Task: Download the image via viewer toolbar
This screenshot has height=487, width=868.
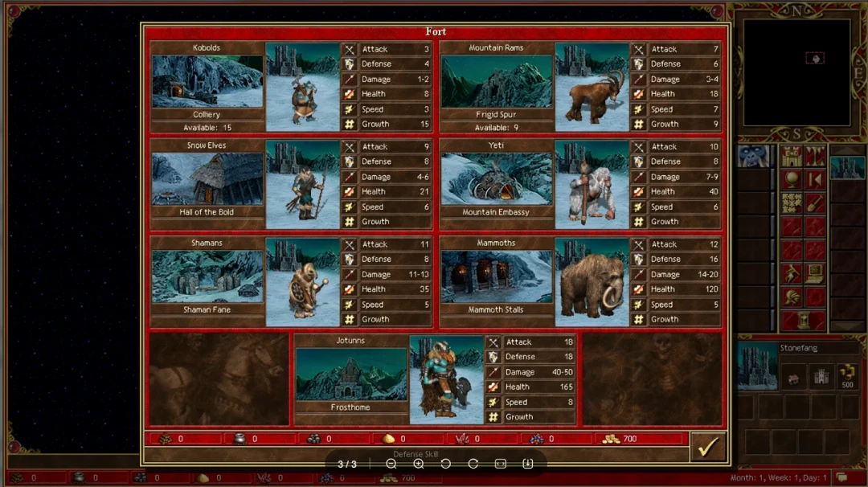Action: [x=527, y=464]
